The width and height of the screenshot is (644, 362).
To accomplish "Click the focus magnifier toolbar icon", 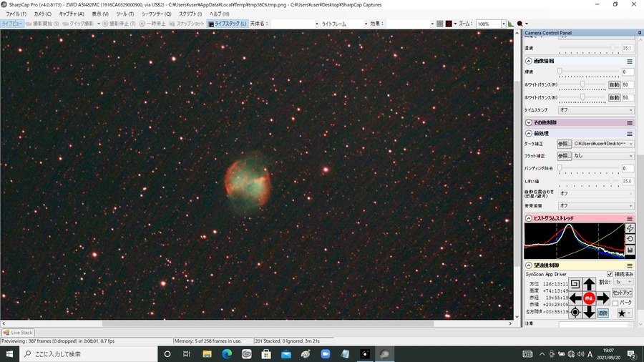I will (x=520, y=24).
